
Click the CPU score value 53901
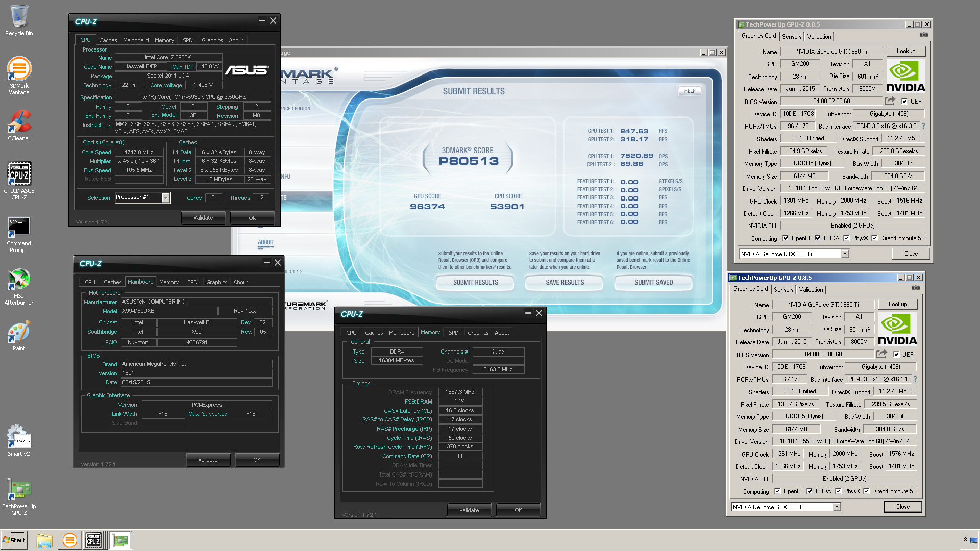(x=507, y=207)
